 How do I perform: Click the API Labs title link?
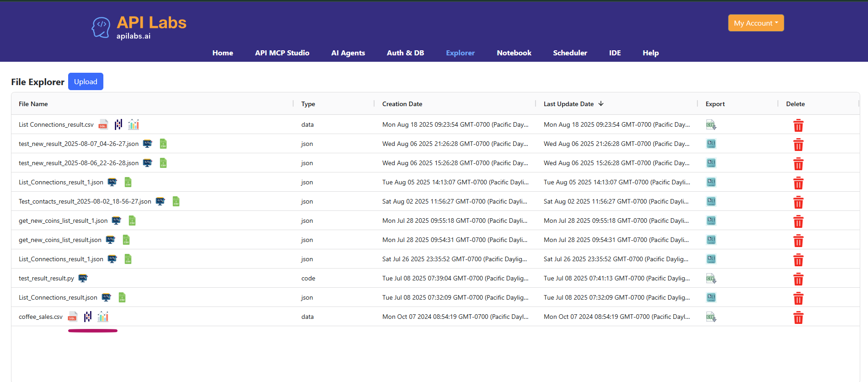[151, 22]
